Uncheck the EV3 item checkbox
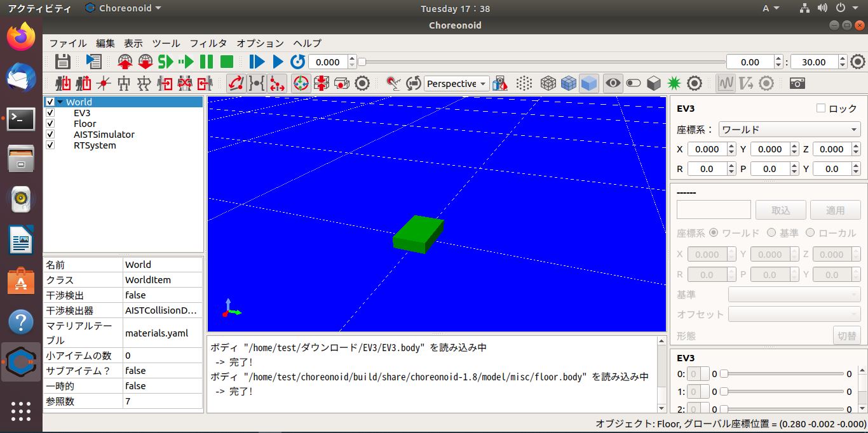 click(x=50, y=112)
